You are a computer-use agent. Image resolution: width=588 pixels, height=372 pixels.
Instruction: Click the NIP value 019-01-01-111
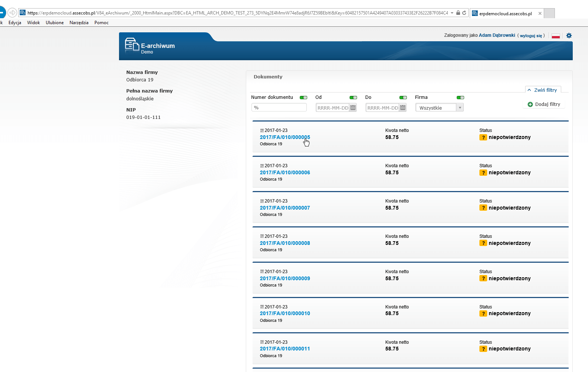(144, 117)
